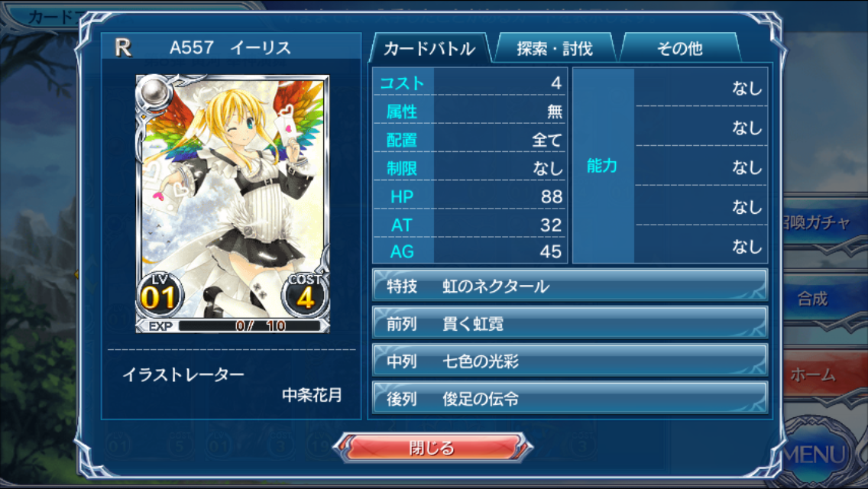Open 前列 貫く虹霓 skill details
Screen dimensions: 868x489
tap(570, 323)
